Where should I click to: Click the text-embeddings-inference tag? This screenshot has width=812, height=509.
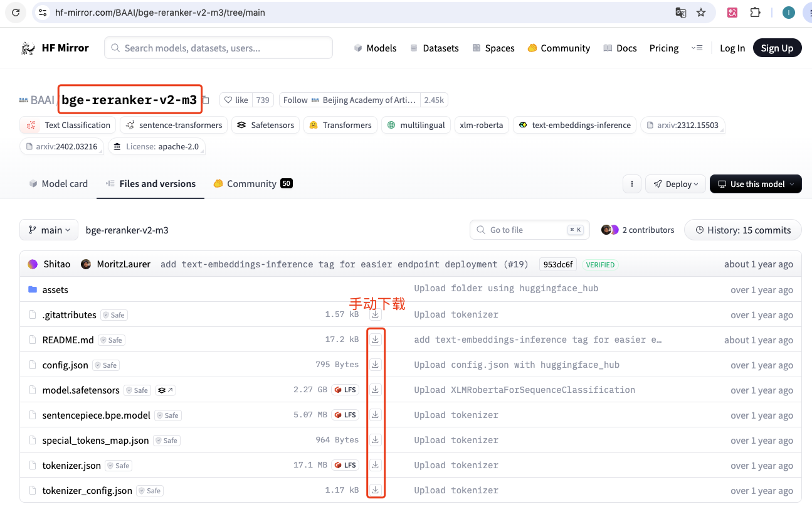pyautogui.click(x=574, y=125)
